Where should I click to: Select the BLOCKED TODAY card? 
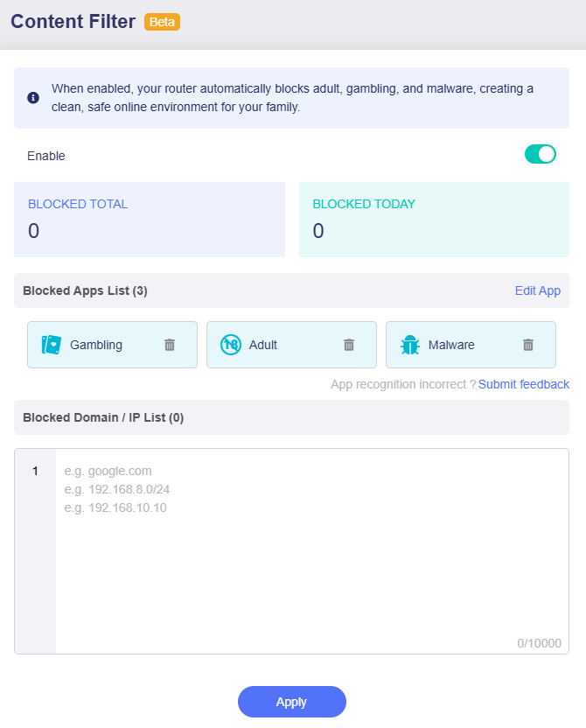pyautogui.click(x=434, y=219)
